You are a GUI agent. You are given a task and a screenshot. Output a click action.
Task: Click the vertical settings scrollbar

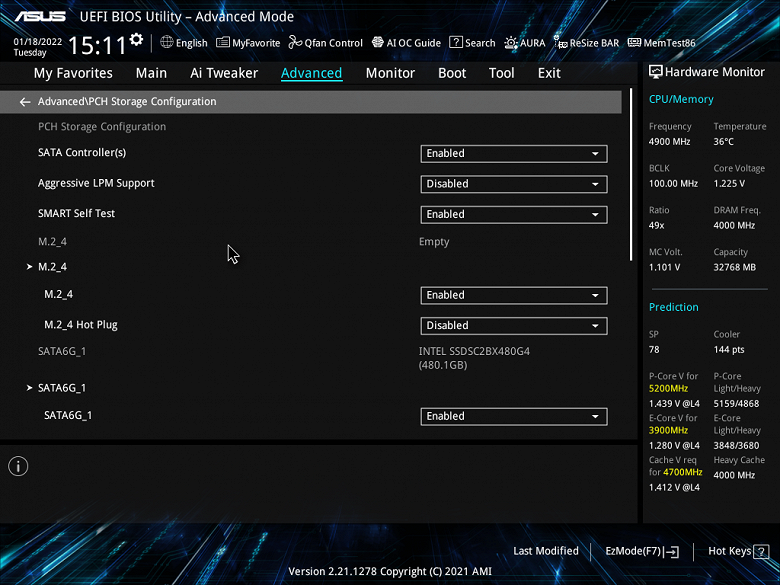[x=631, y=174]
